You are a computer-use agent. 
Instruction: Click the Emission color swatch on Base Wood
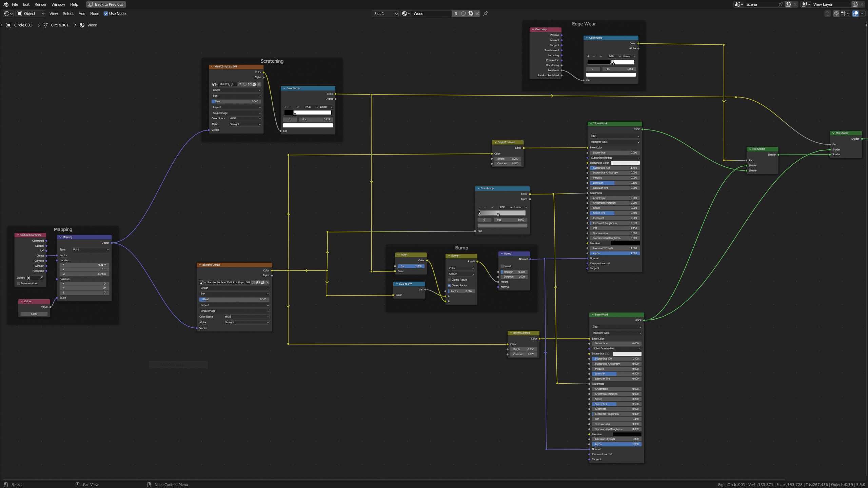click(627, 434)
